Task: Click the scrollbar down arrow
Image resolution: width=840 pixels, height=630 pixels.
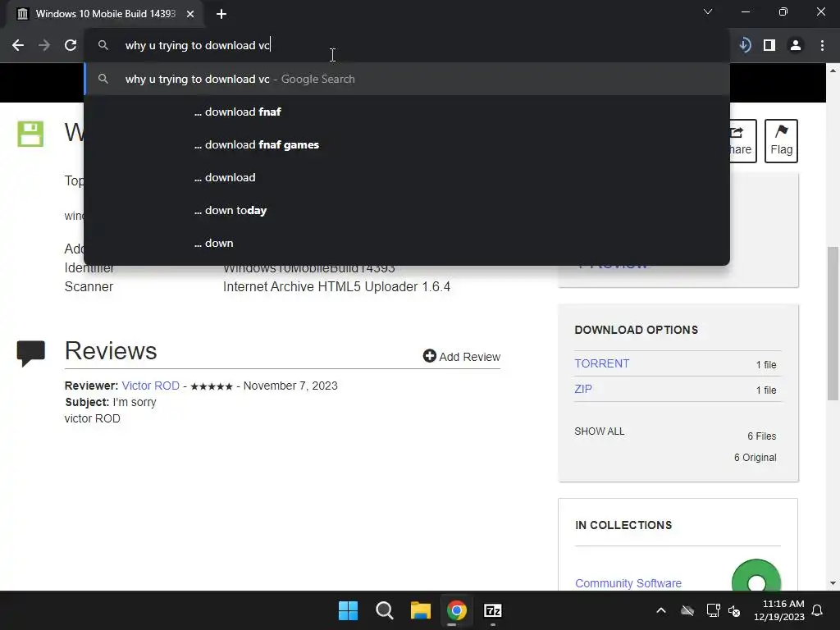Action: click(x=833, y=583)
